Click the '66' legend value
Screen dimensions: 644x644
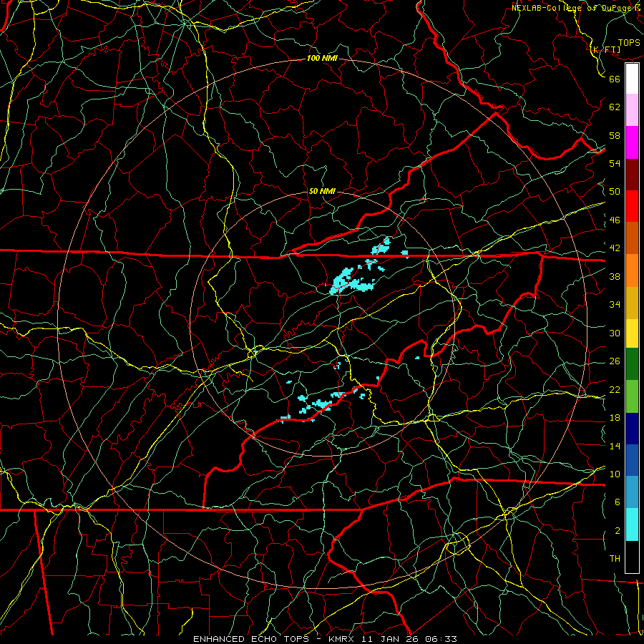tap(615, 79)
